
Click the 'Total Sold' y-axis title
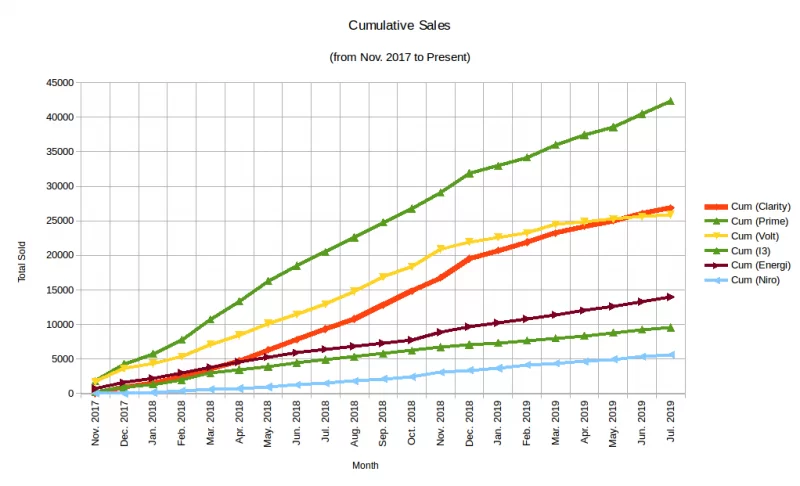[x=22, y=262]
